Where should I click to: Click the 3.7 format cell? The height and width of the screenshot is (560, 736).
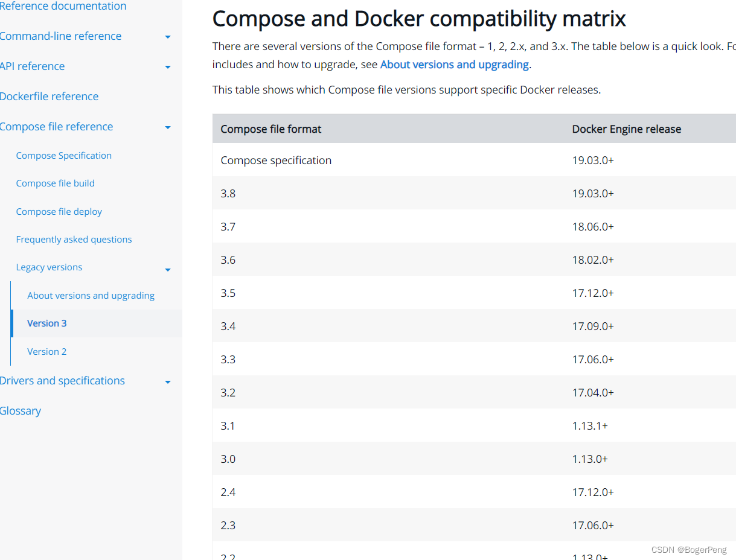228,227
